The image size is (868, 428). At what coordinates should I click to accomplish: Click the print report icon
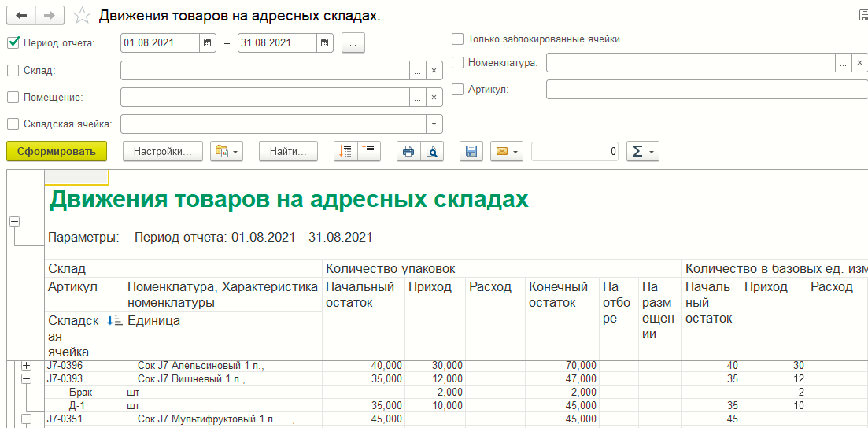pyautogui.click(x=408, y=152)
